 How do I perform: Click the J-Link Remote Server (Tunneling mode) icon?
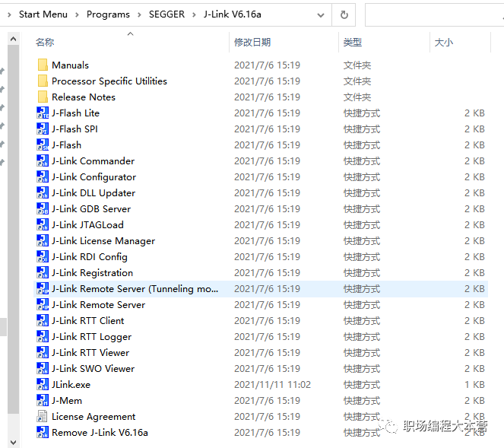click(x=43, y=288)
